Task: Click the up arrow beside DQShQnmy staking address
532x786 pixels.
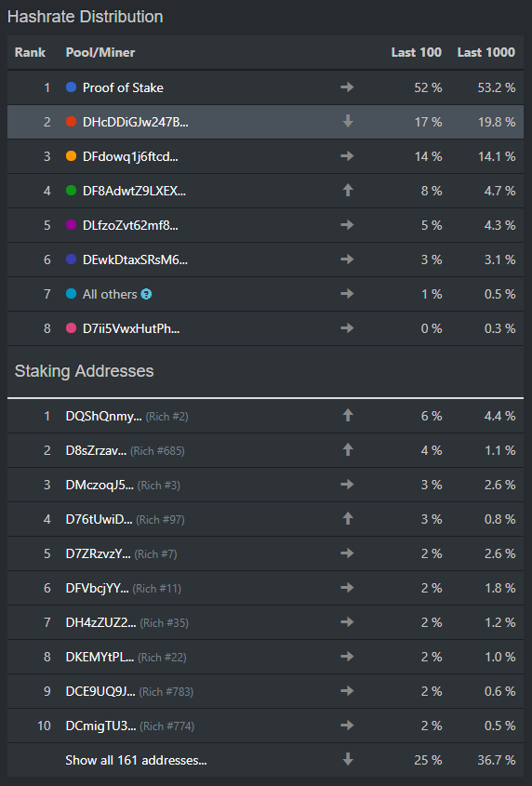Action: point(348,416)
